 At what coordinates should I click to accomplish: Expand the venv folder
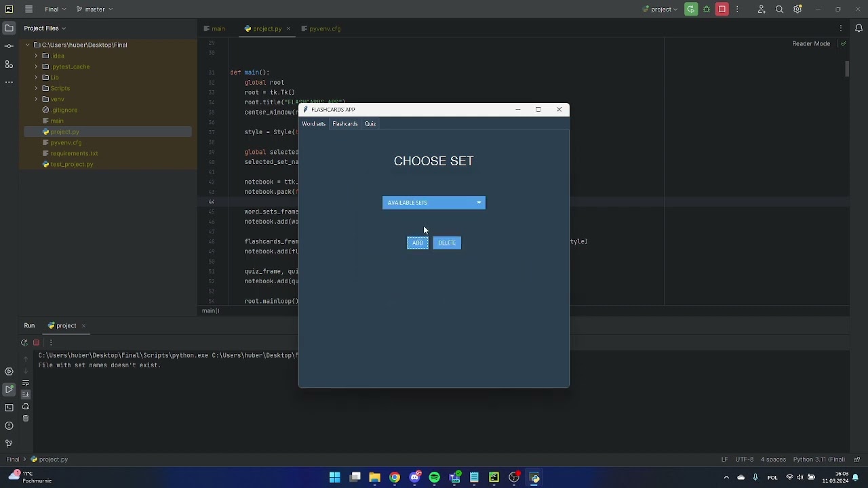(x=36, y=99)
